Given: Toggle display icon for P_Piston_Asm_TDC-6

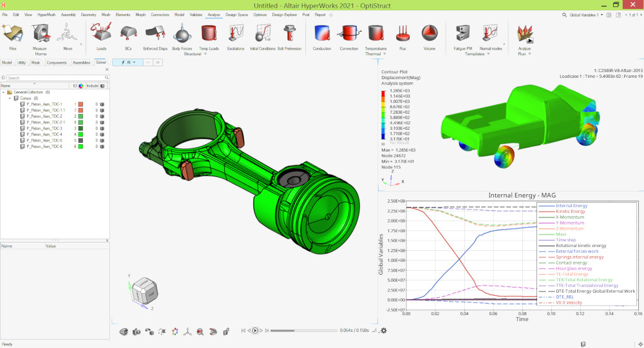Looking at the screenshot, I should coord(102,147).
